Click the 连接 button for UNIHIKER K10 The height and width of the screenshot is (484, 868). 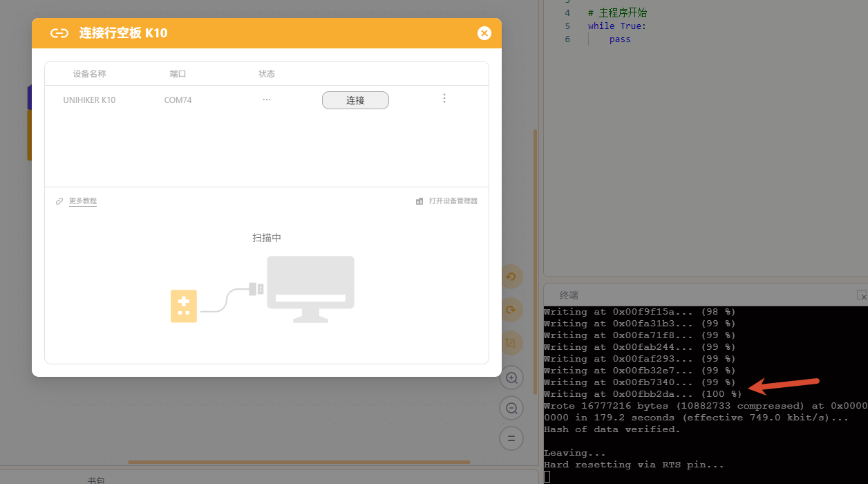[355, 100]
